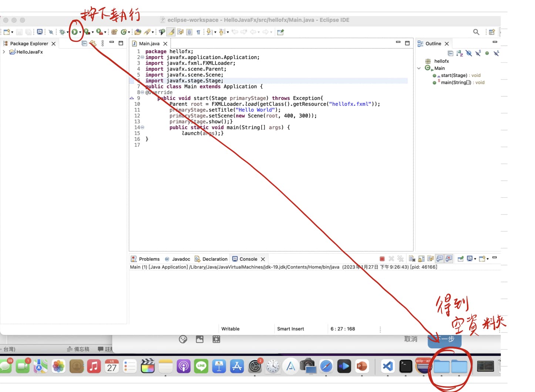Collapse all items in Package Explorer
This screenshot has width=535, height=392.
[x=84, y=43]
